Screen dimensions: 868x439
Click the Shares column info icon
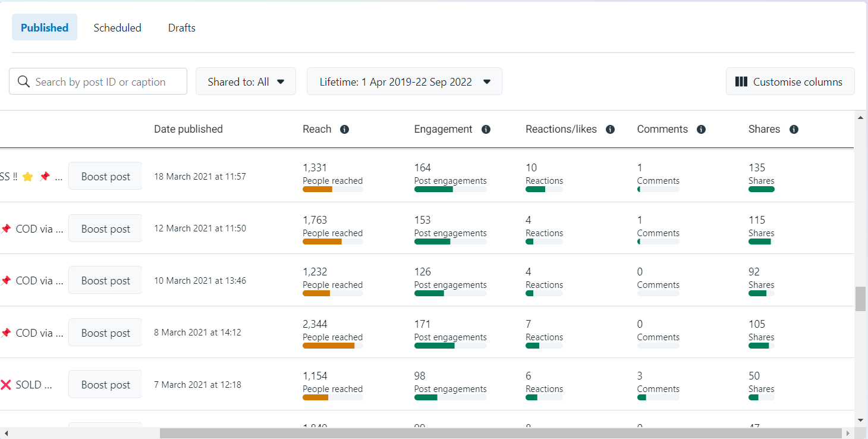tap(794, 130)
